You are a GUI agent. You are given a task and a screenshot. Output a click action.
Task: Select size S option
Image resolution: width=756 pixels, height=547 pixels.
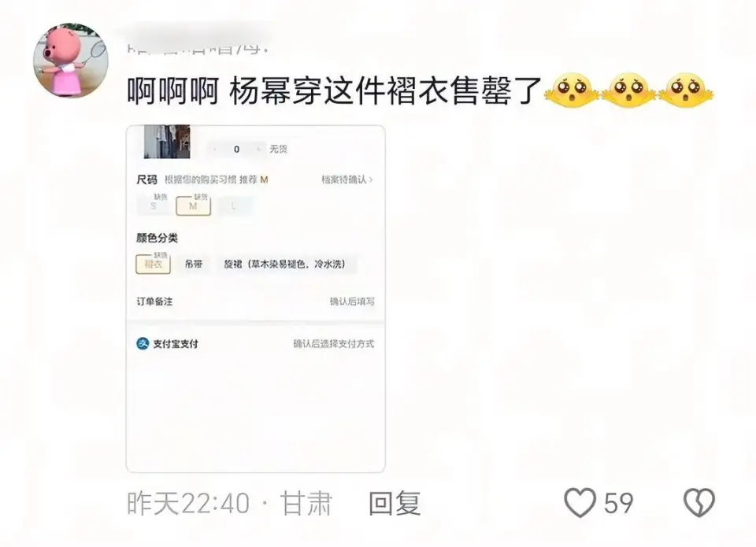[x=154, y=205]
